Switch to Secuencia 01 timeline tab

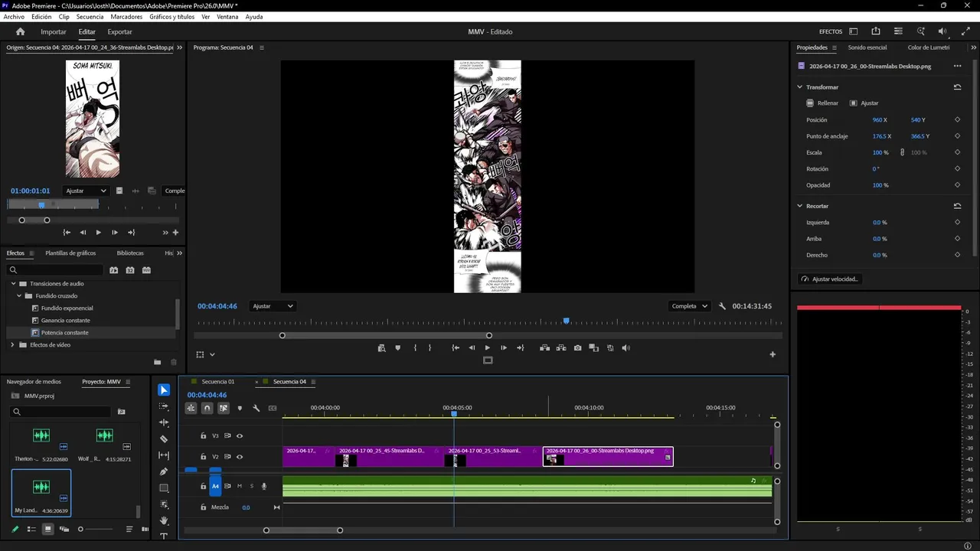[218, 382]
